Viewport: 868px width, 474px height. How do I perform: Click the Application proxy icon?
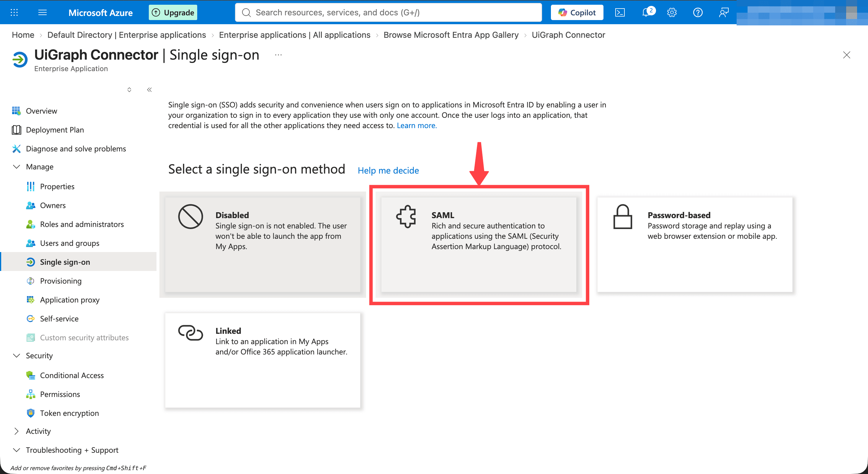(x=31, y=300)
